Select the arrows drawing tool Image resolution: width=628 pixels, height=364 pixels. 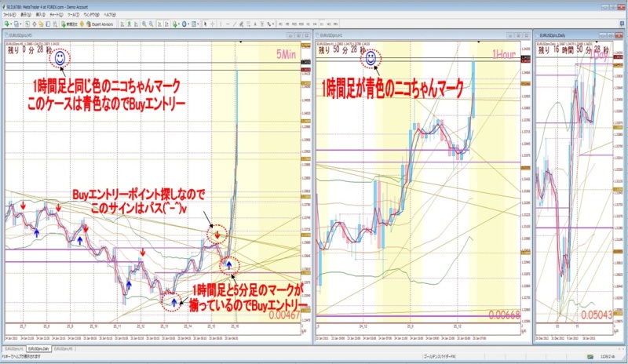(x=268, y=24)
